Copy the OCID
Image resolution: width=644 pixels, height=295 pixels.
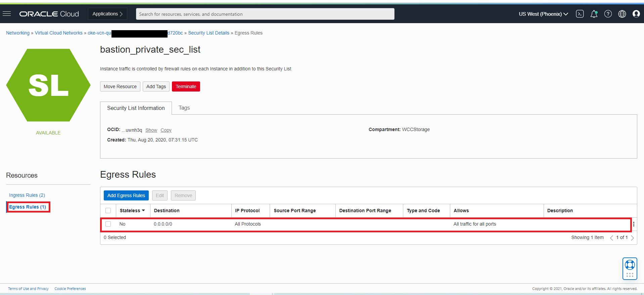tap(166, 130)
